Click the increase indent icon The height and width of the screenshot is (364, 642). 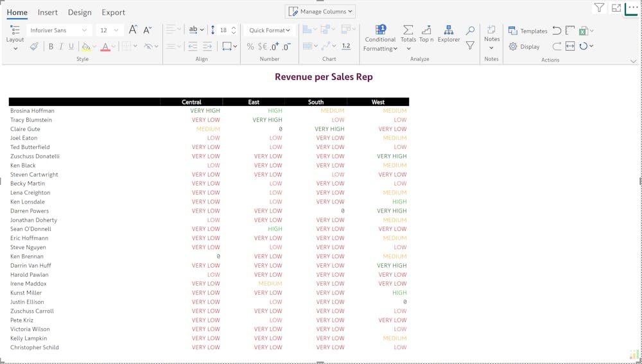click(x=207, y=46)
